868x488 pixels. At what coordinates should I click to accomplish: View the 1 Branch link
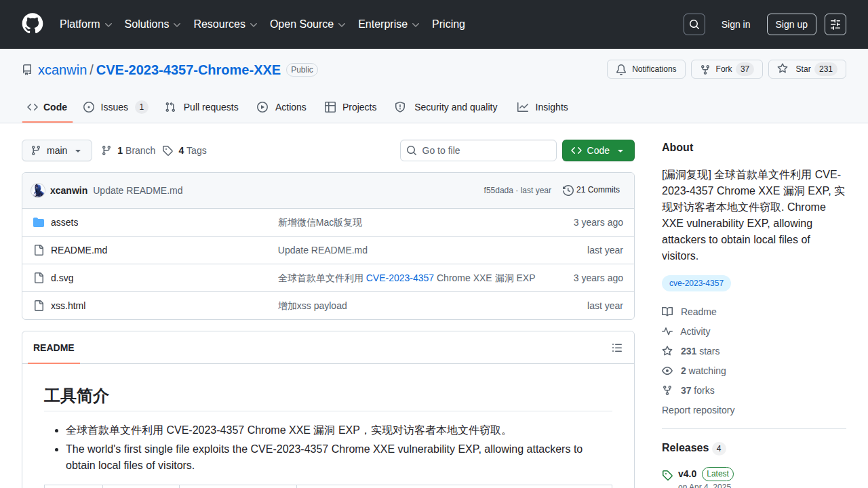coord(128,150)
